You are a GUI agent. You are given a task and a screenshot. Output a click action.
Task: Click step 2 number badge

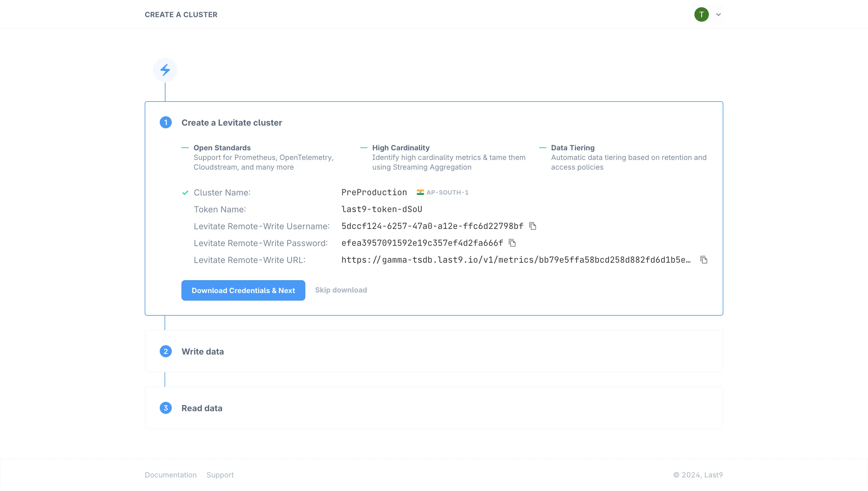tap(166, 352)
